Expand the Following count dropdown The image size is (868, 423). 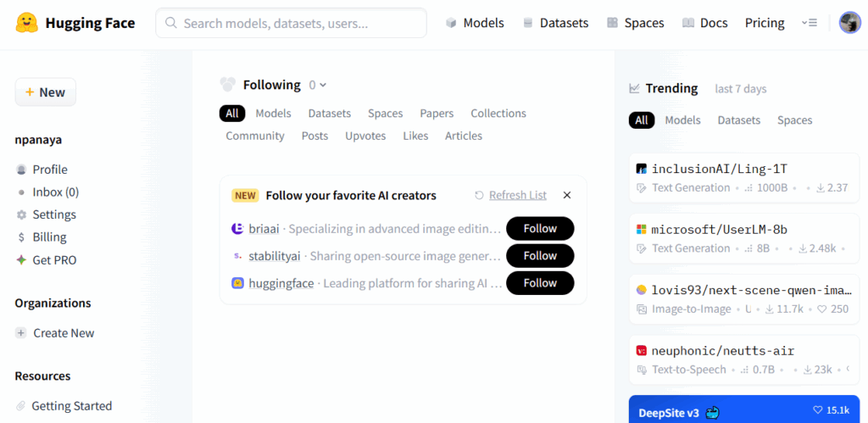(318, 85)
